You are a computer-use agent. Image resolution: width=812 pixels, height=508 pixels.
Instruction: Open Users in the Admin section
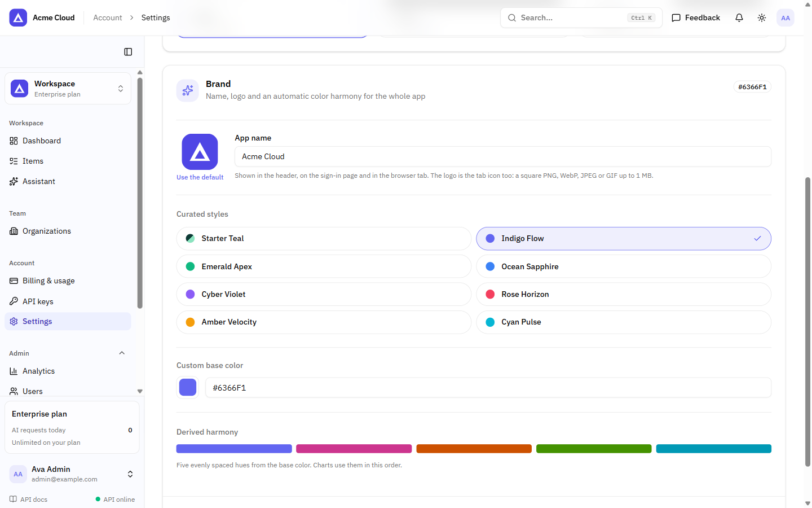pos(68,391)
